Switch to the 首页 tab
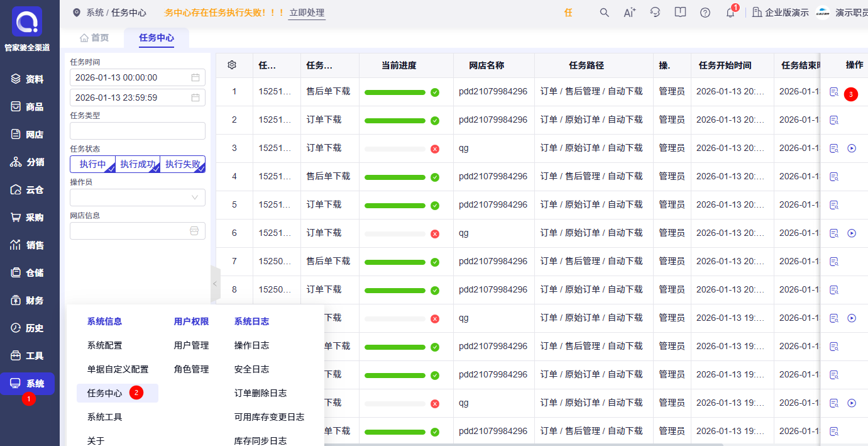This screenshot has height=446, width=868. click(x=94, y=38)
